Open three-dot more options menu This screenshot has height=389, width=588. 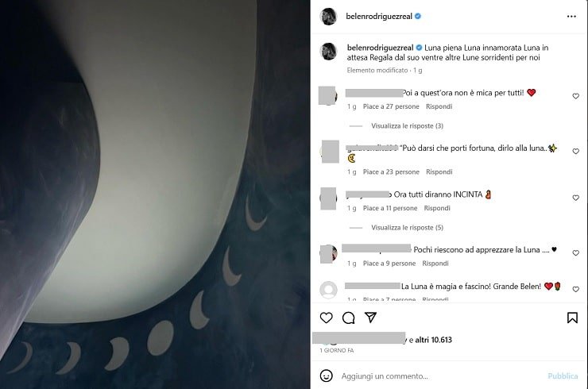coord(571,16)
